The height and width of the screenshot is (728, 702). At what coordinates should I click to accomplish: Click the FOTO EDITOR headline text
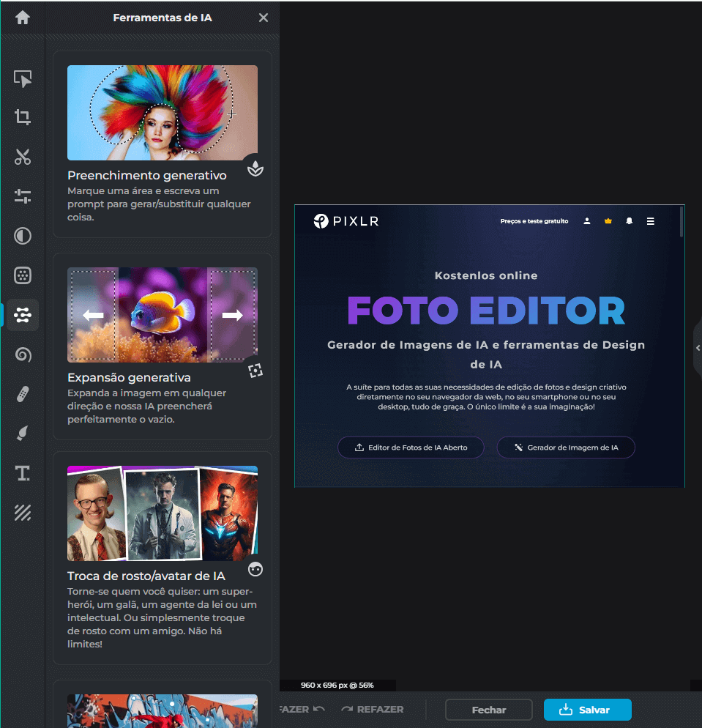486,311
